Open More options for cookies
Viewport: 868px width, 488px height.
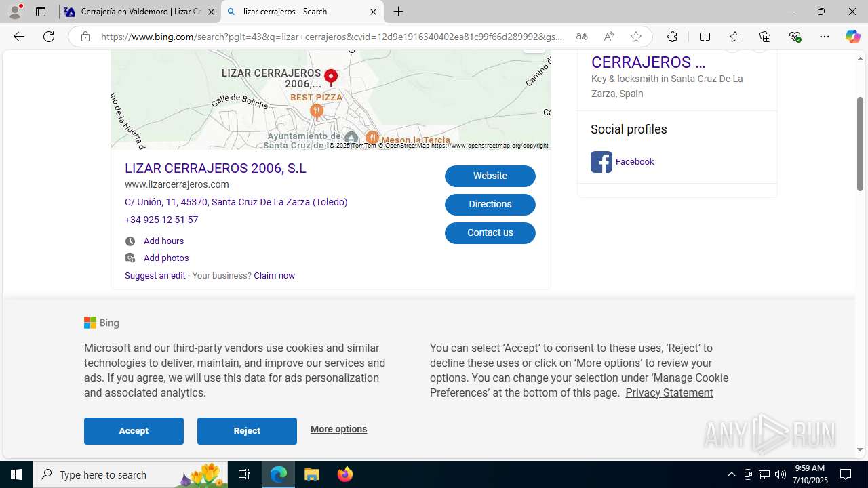[338, 429]
